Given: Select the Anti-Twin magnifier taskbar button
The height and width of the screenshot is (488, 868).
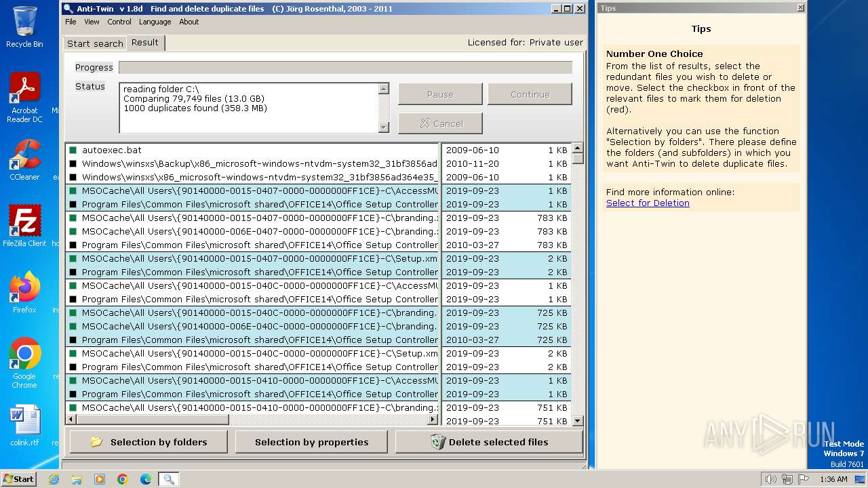Looking at the screenshot, I should [x=169, y=479].
